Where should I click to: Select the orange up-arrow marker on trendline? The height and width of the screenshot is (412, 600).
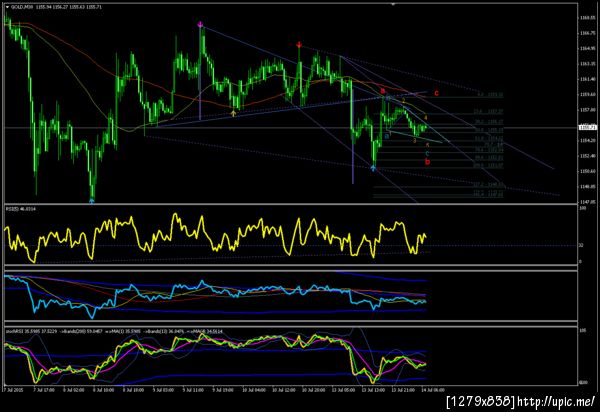tap(233, 113)
